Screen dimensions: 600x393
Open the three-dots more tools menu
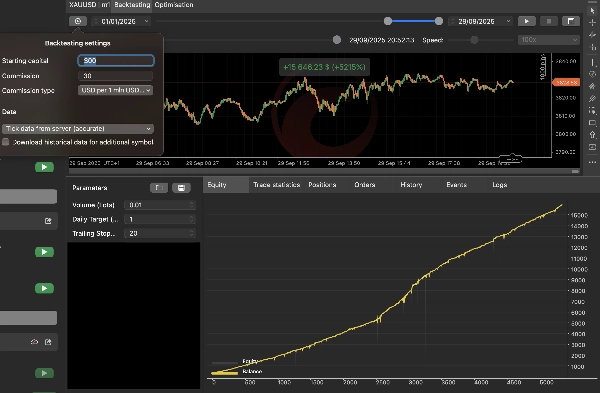tap(592, 162)
